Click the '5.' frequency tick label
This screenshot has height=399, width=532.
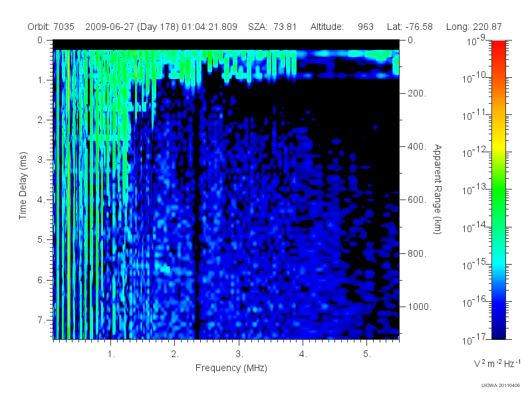pos(367,354)
